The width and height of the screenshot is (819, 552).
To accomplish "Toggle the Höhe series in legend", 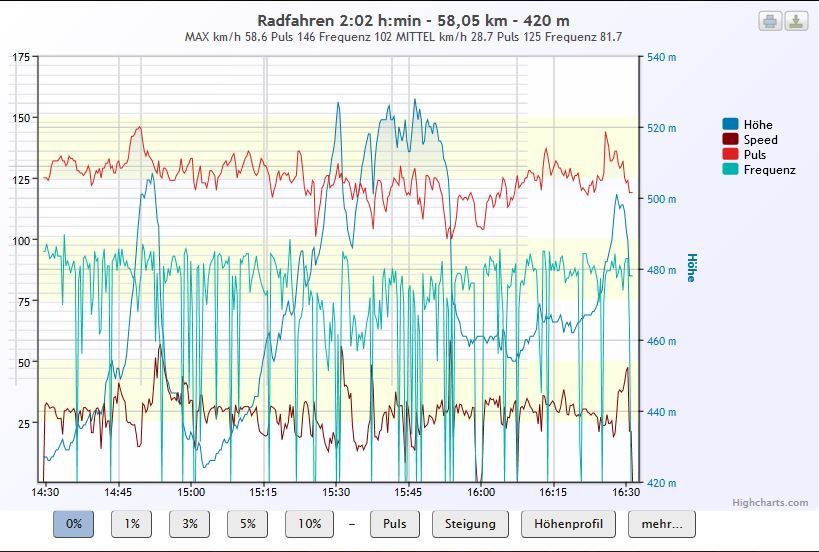I will click(758, 125).
